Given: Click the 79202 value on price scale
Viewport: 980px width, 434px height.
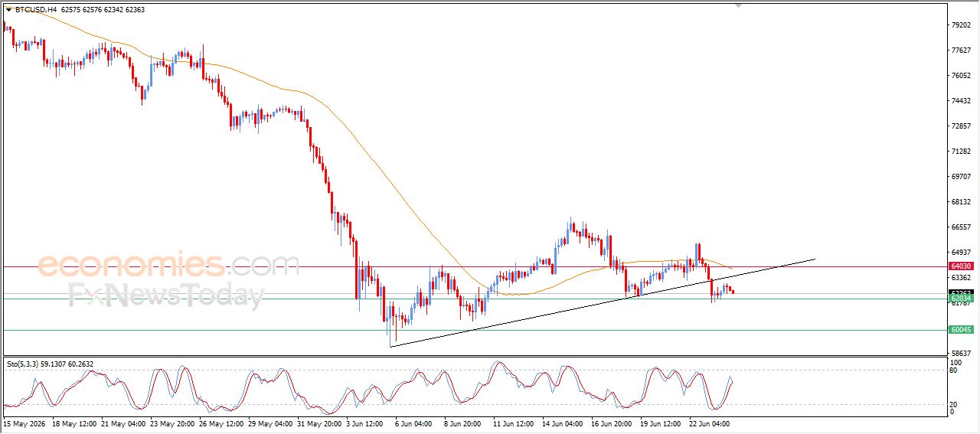Looking at the screenshot, I should (x=960, y=25).
